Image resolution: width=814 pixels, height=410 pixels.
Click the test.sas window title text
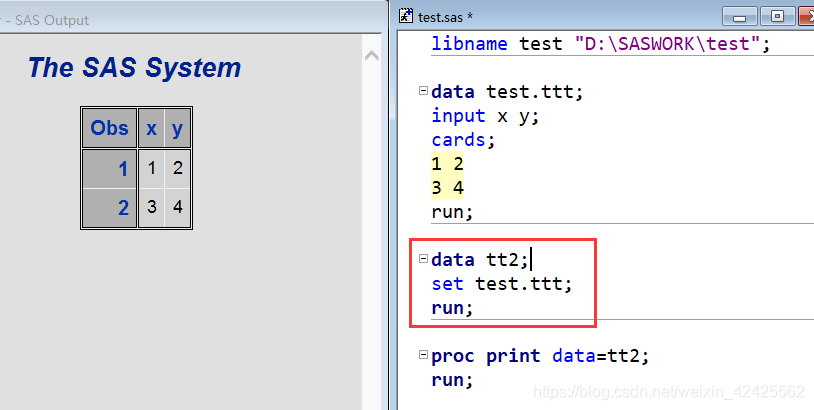445,17
